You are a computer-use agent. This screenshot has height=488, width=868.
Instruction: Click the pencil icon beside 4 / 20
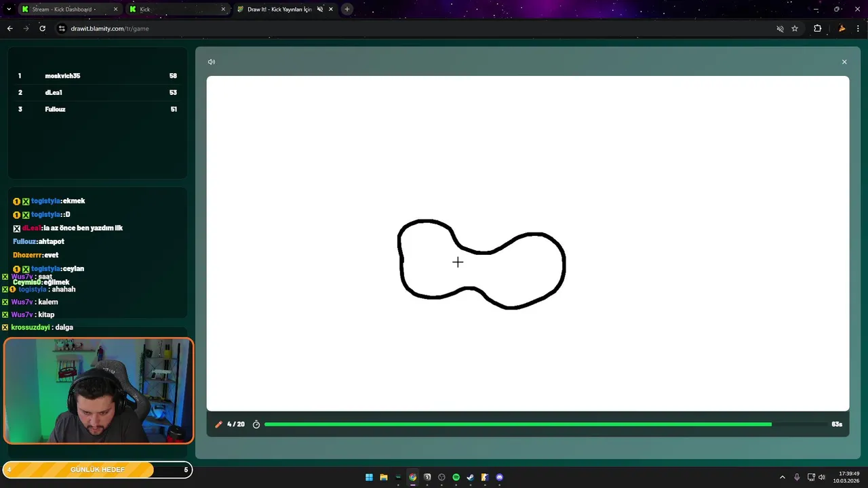tap(218, 424)
